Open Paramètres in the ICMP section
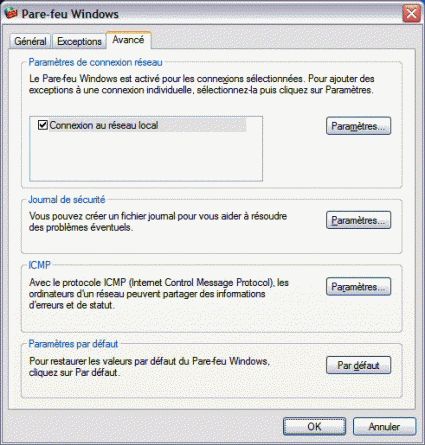Viewport: 425px width, 445px height. click(x=358, y=287)
